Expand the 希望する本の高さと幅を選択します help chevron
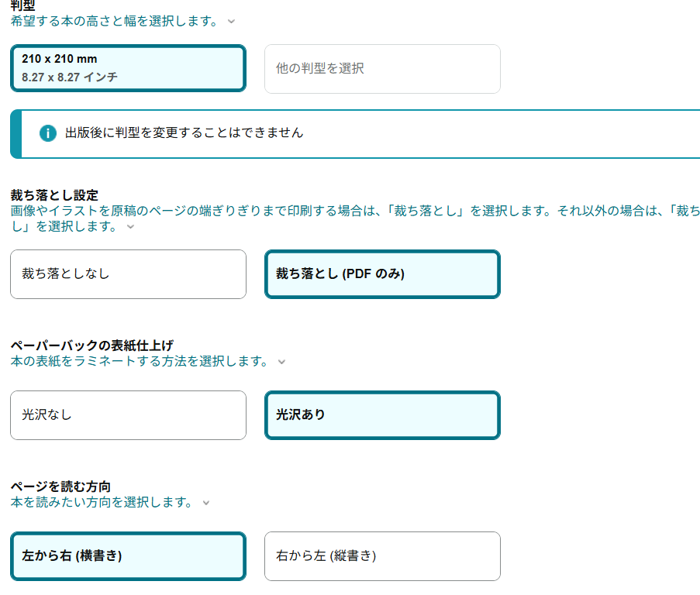The width and height of the screenshot is (700, 595). pos(231,22)
